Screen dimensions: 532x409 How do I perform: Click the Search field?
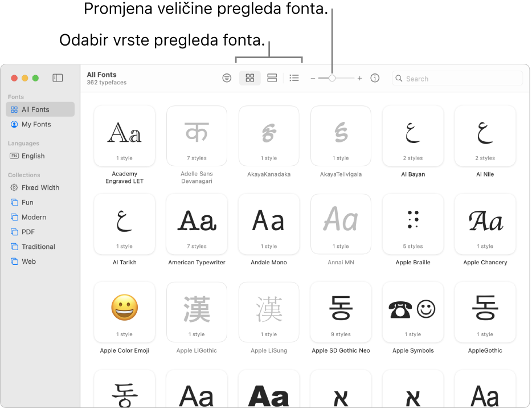click(457, 79)
